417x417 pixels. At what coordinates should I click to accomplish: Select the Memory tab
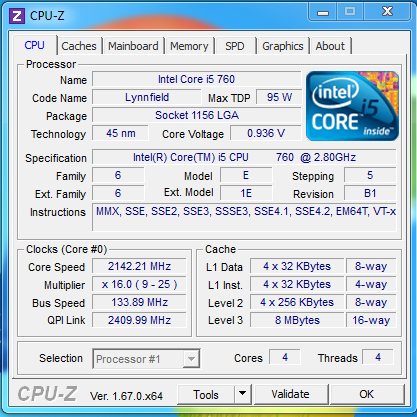[x=189, y=46]
